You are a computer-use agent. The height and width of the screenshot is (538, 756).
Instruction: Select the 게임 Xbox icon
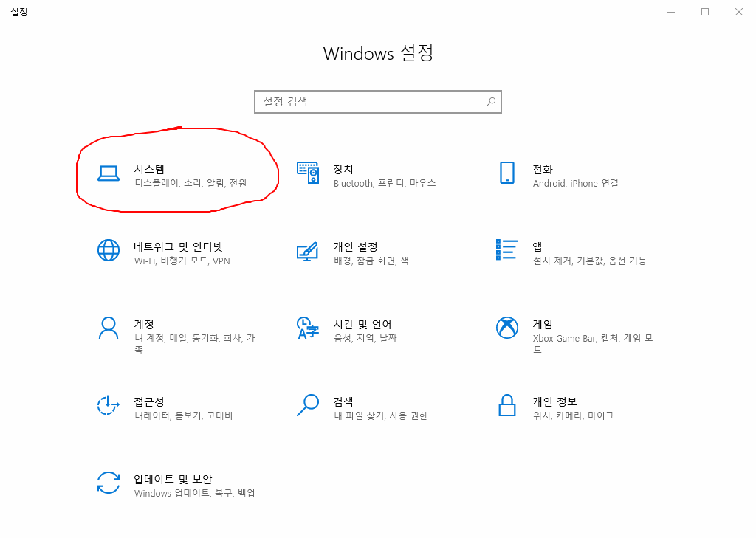[x=506, y=328]
